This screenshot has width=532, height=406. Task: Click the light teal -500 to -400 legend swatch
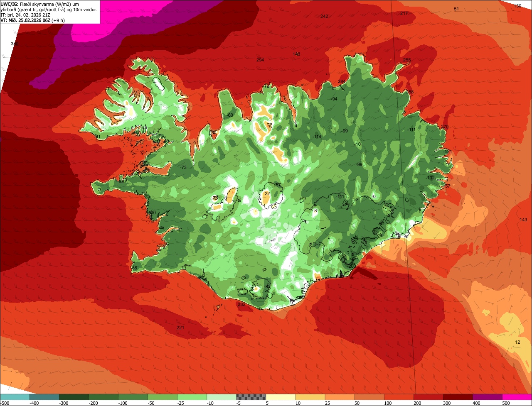click(x=15, y=396)
